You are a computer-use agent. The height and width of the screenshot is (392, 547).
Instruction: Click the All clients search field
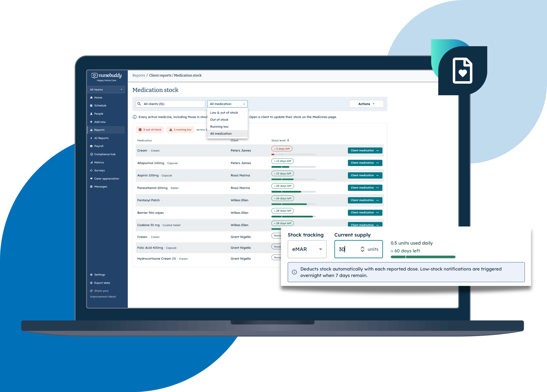tap(170, 104)
